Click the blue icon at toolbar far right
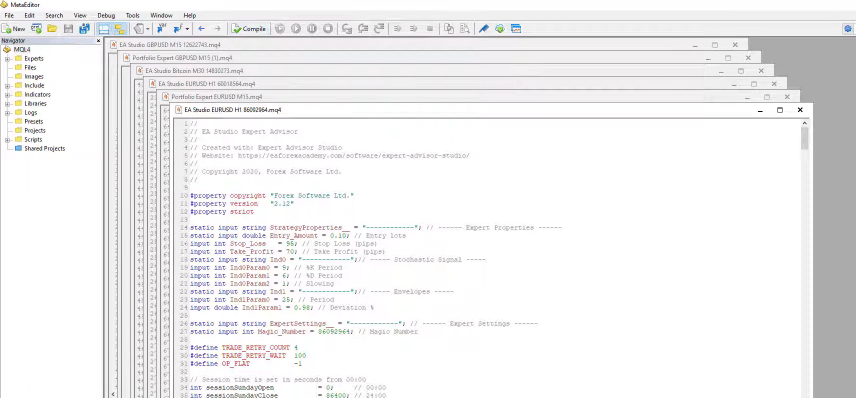856x398 pixels. [x=848, y=29]
